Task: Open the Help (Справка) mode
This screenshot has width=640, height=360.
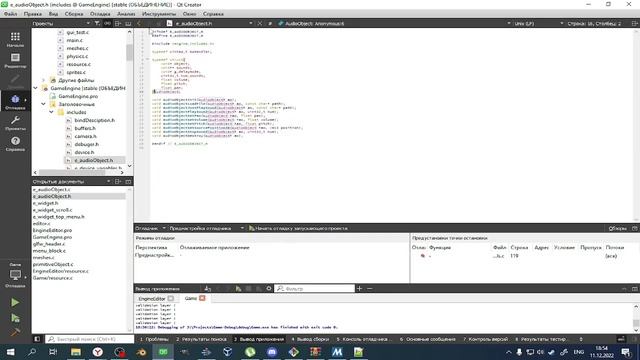Action: click(x=15, y=143)
